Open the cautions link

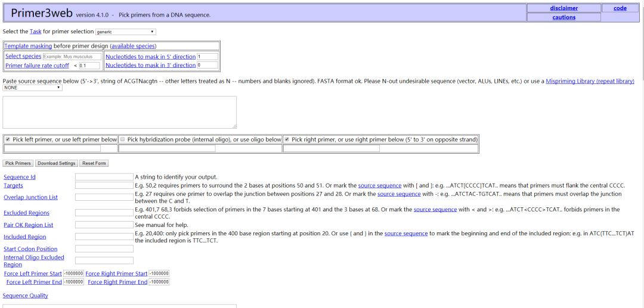click(564, 17)
